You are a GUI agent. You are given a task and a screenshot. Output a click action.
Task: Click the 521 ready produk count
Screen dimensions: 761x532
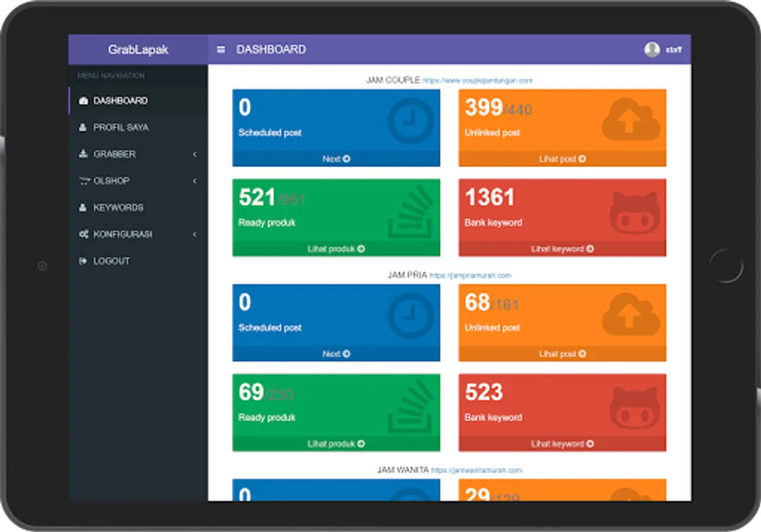click(x=257, y=197)
